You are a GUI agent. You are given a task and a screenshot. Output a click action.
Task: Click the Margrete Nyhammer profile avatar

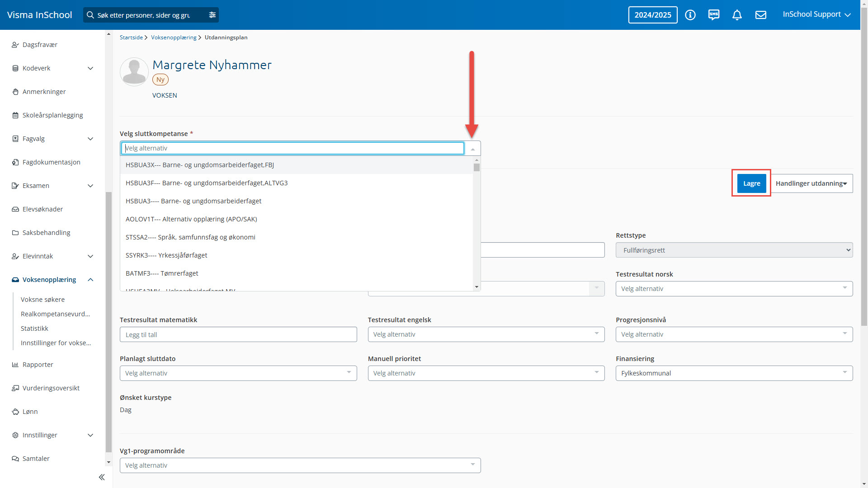pos(134,72)
